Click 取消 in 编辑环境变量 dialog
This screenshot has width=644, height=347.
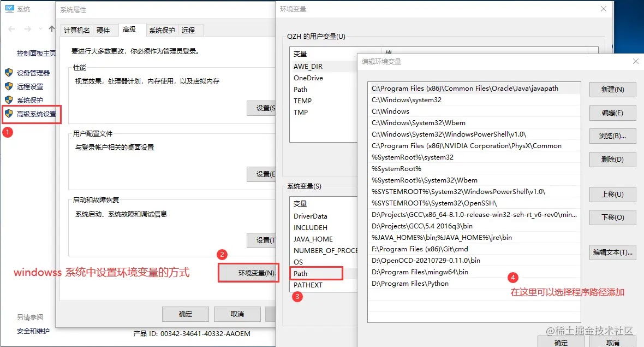613,342
